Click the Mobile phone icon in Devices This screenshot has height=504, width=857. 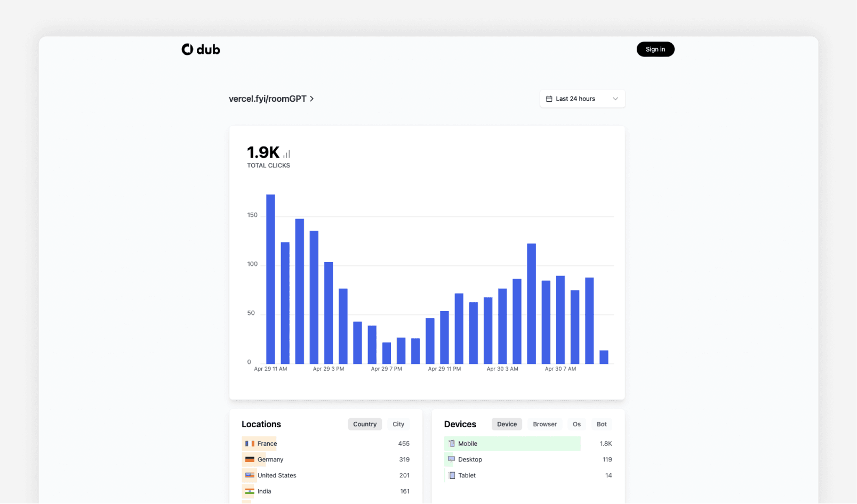452,443
